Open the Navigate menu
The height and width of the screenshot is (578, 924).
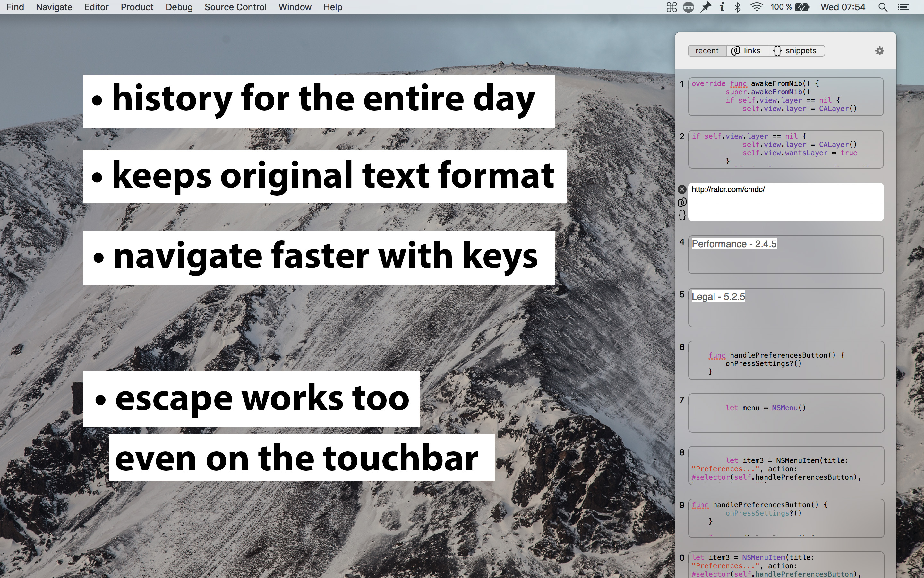[x=54, y=7]
